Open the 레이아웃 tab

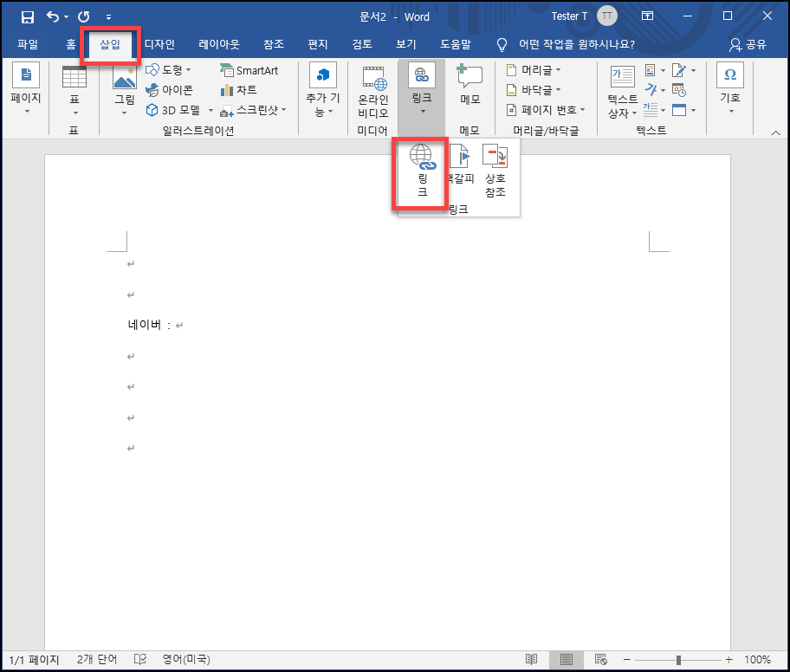pos(219,44)
